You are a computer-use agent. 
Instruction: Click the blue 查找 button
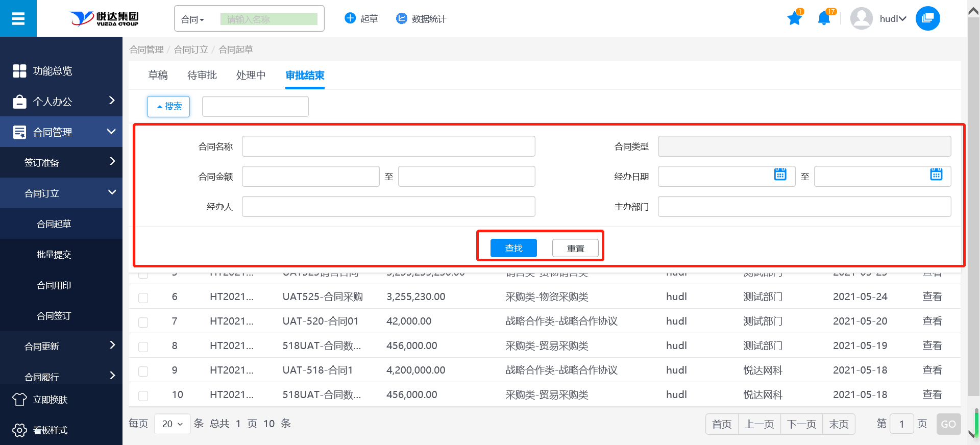click(513, 248)
